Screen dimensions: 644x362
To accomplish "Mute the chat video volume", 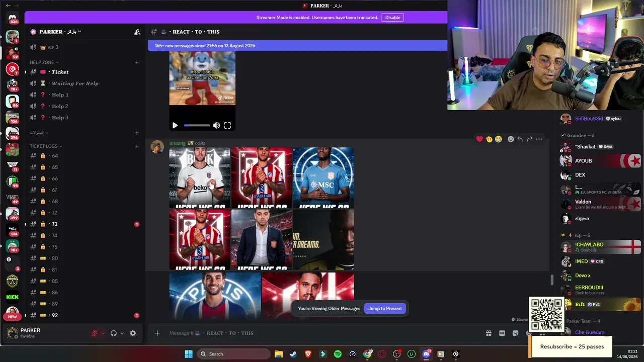I will (x=216, y=126).
